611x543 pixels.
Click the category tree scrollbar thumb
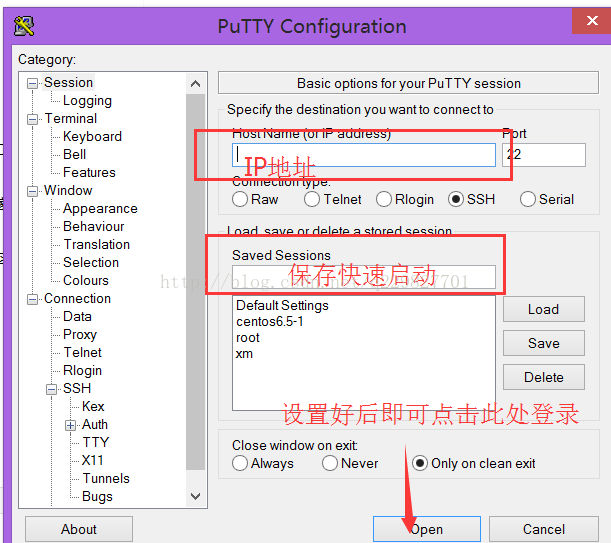click(196, 282)
